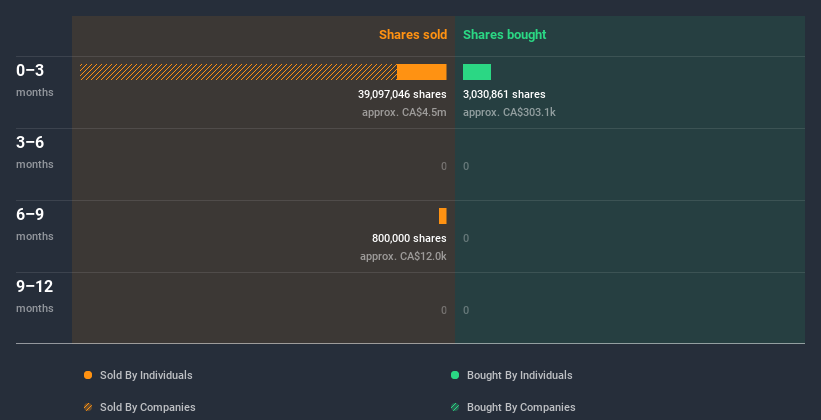Click the green shares bought bar for 0–3 months
The image size is (821, 420).
click(x=477, y=72)
